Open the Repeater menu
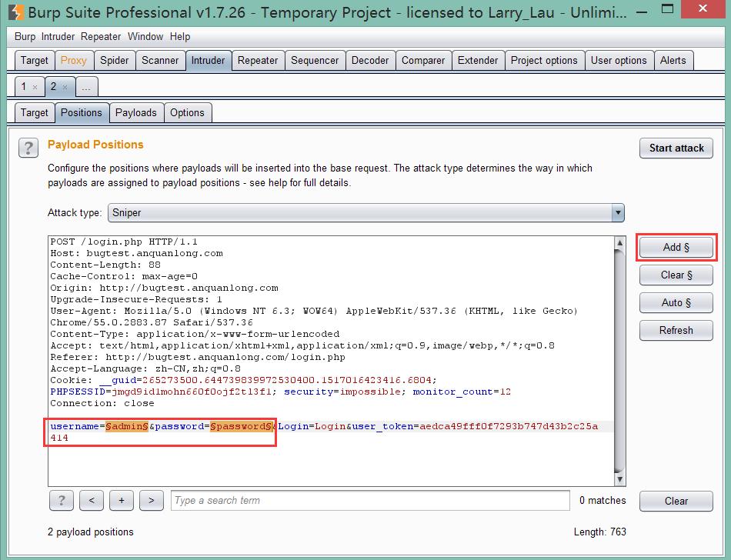The width and height of the screenshot is (731, 560). click(x=101, y=36)
